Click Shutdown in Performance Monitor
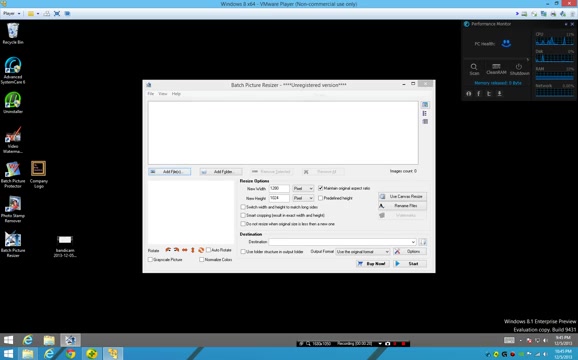The width and height of the screenshot is (578, 360). point(519,69)
